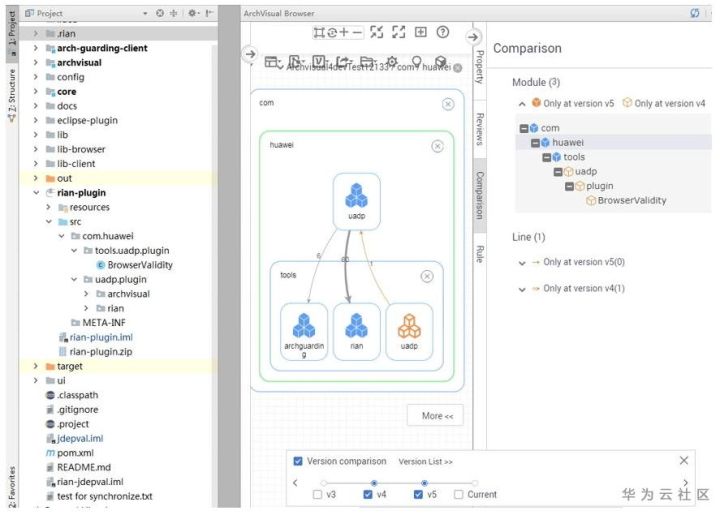Open the Version List >> link

pos(425,462)
